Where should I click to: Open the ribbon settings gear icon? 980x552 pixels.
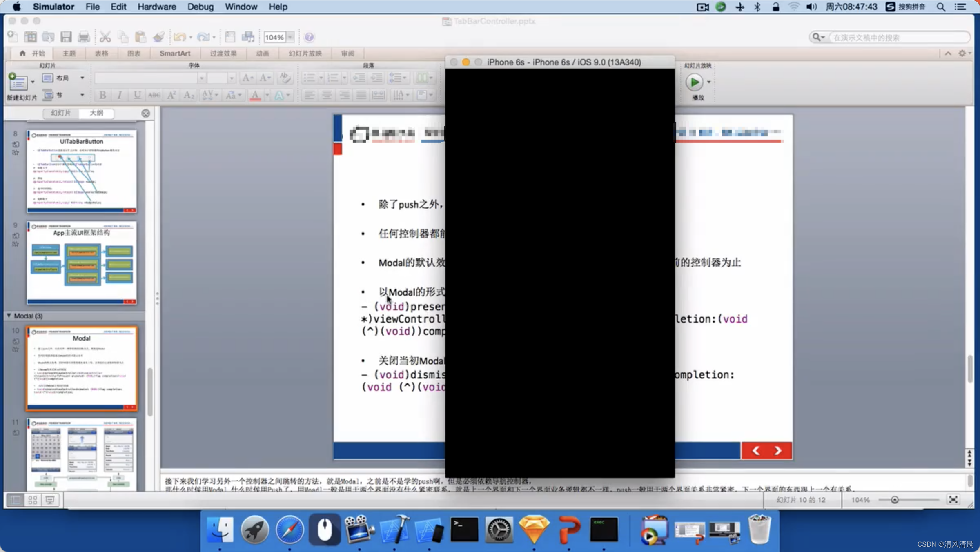[x=962, y=53]
